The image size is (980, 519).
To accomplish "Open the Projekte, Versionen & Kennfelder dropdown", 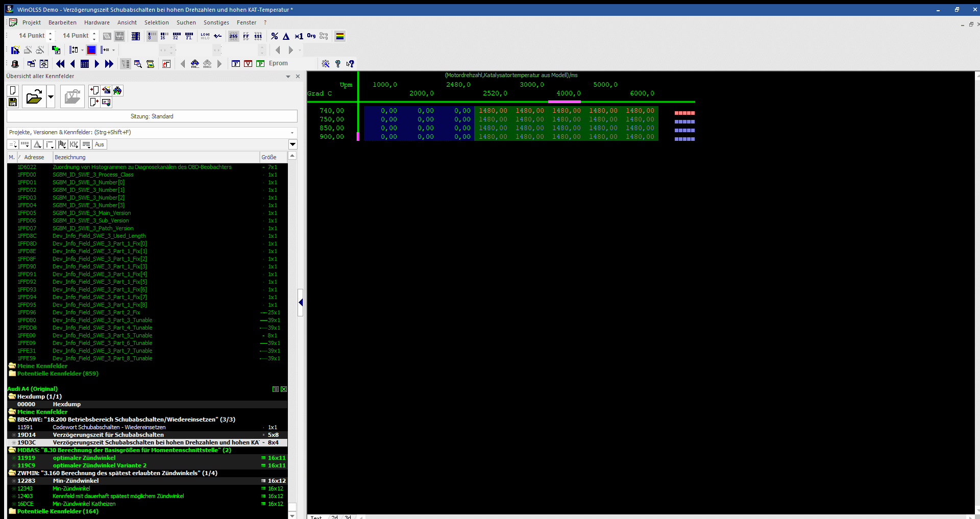I will pos(292,132).
